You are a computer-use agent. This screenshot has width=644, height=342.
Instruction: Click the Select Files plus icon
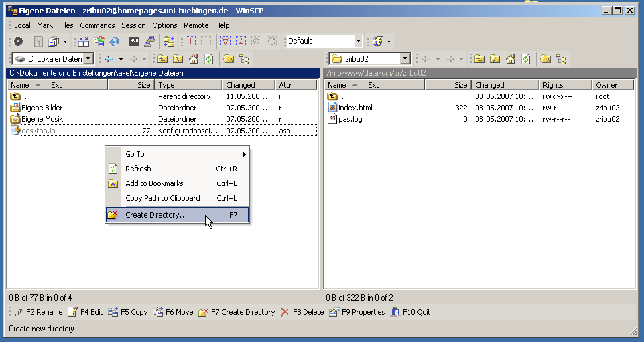pyautogui.click(x=190, y=41)
